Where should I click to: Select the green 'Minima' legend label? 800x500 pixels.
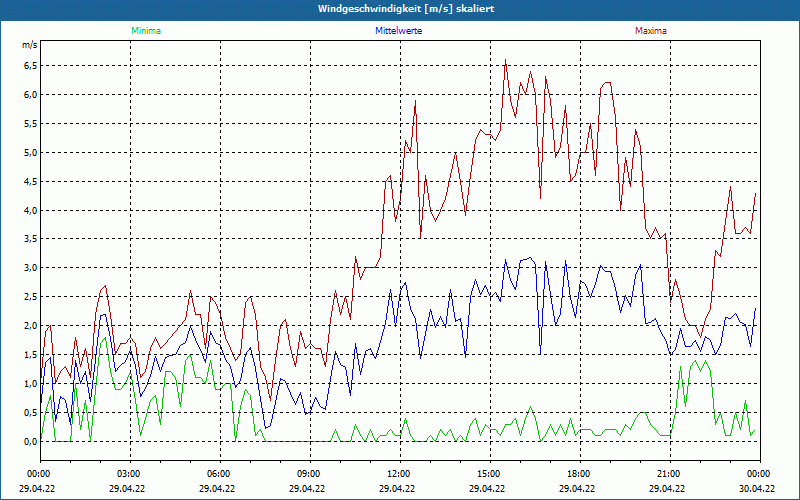coord(146,31)
